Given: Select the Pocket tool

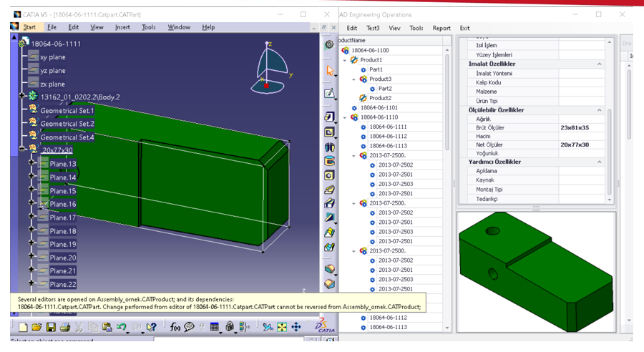Looking at the screenshot, I should click(329, 132).
